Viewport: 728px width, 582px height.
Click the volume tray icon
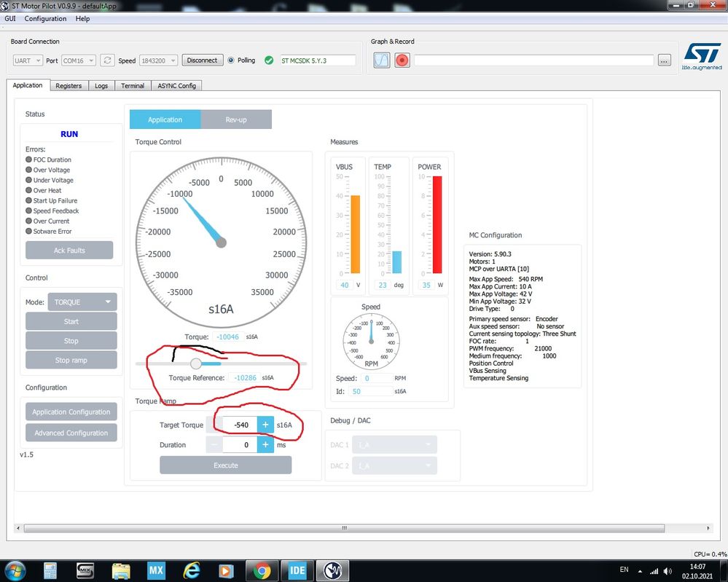coord(668,571)
